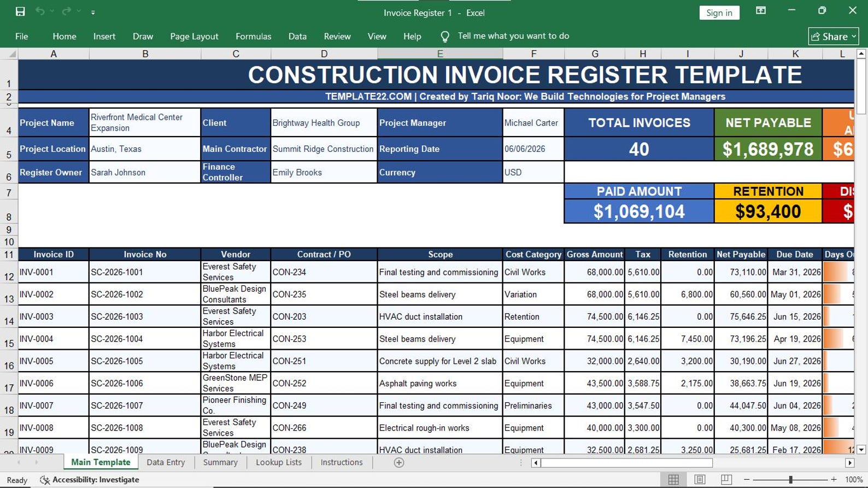The width and height of the screenshot is (868, 488).
Task: Open the Review ribbon tab
Action: pos(337,36)
